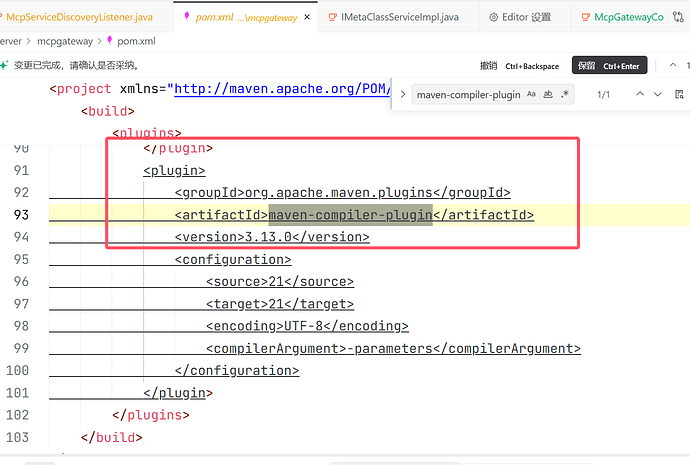
Task: Go to previous search match
Action: click(x=640, y=94)
